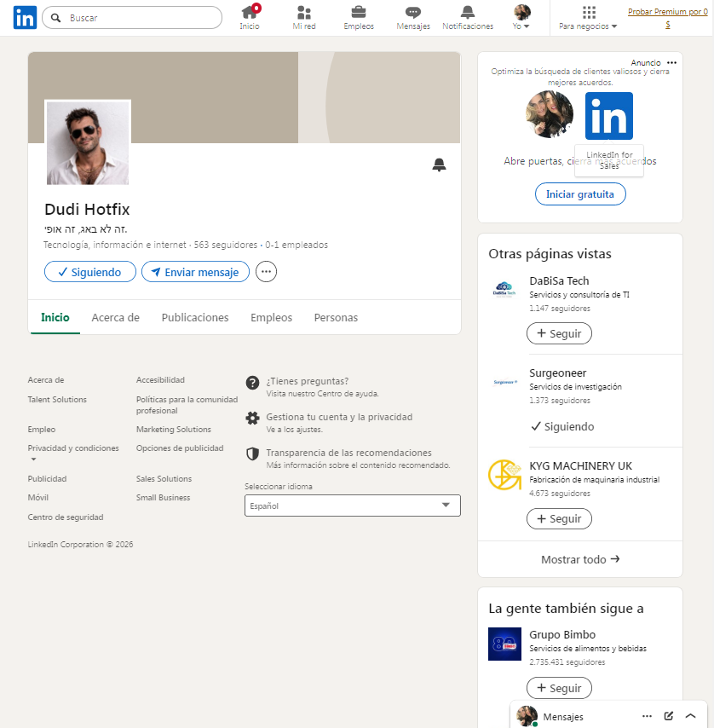Open the Español language dropdown
The width and height of the screenshot is (714, 728).
(353, 506)
